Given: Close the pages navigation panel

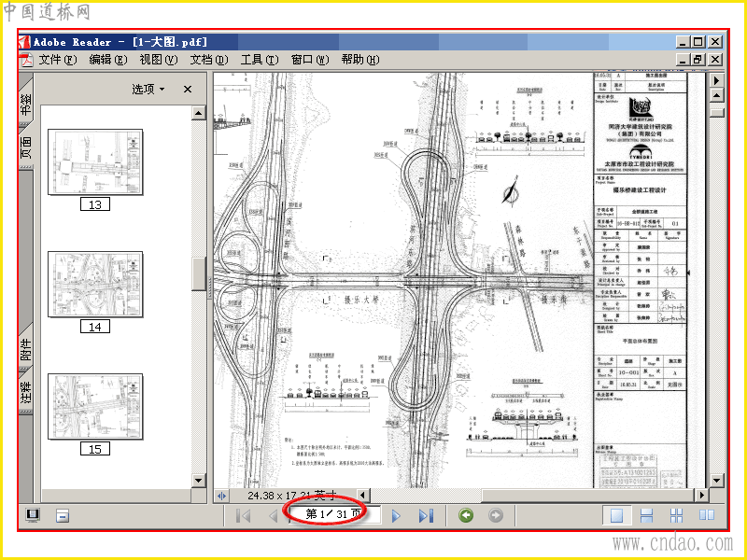Looking at the screenshot, I should (x=188, y=89).
